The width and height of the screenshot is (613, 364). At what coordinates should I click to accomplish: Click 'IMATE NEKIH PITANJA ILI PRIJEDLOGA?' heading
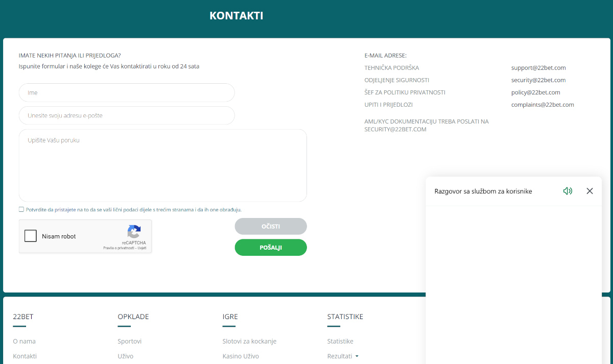pos(70,56)
